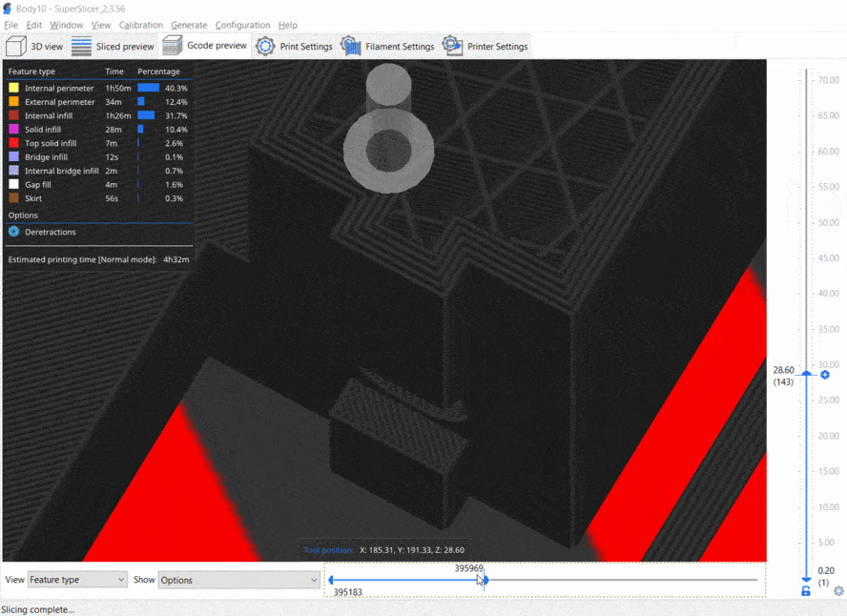Open the Show Options dropdown
The image size is (847, 616).
238,580
